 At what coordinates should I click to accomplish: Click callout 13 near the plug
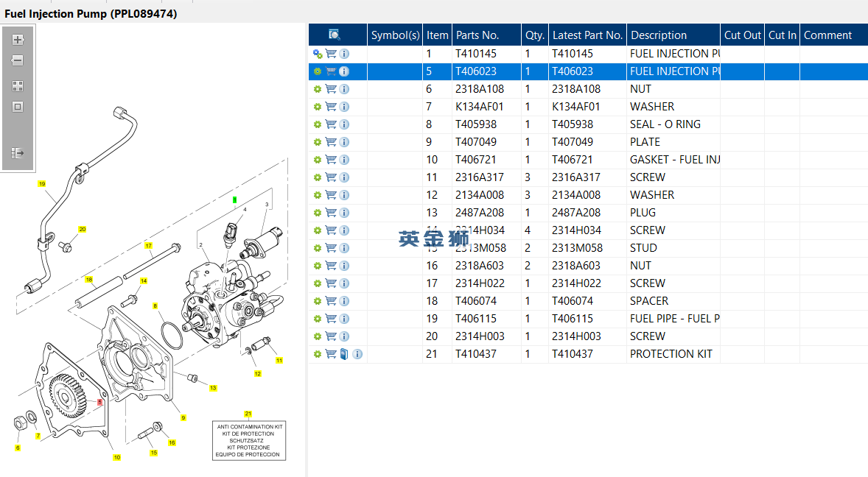(213, 388)
